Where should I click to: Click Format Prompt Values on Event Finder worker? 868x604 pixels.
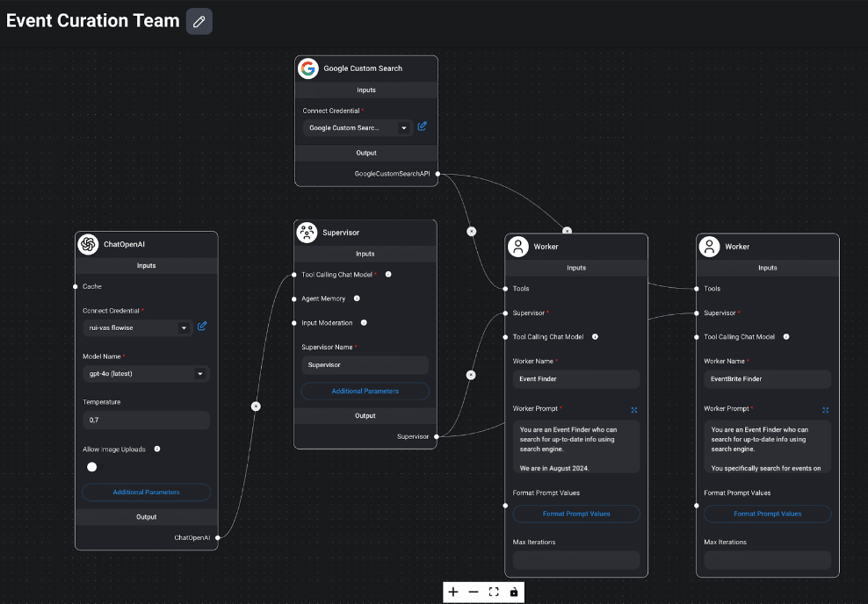[576, 514]
